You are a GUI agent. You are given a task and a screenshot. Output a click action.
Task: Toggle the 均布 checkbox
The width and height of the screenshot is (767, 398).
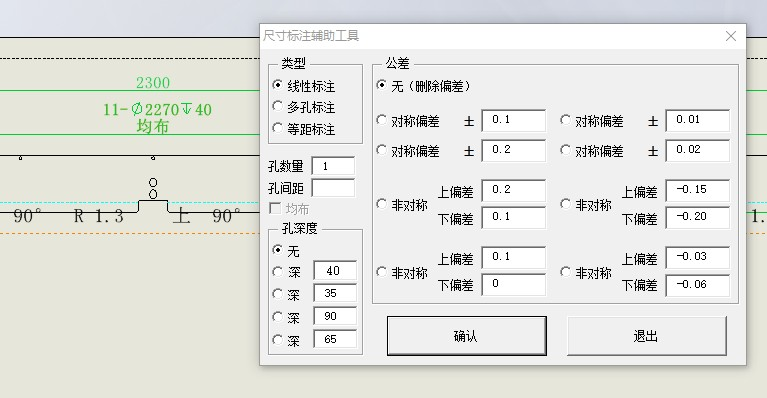275,209
